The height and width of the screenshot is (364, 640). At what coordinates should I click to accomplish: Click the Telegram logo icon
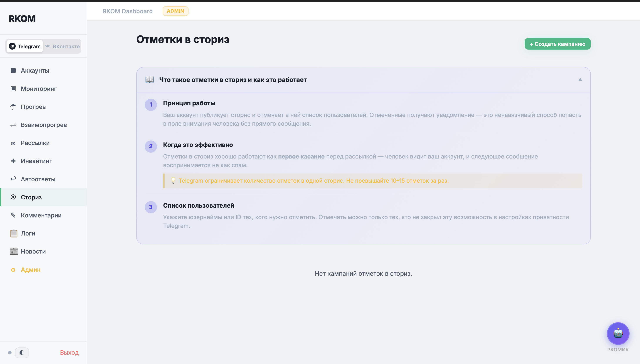click(12, 46)
